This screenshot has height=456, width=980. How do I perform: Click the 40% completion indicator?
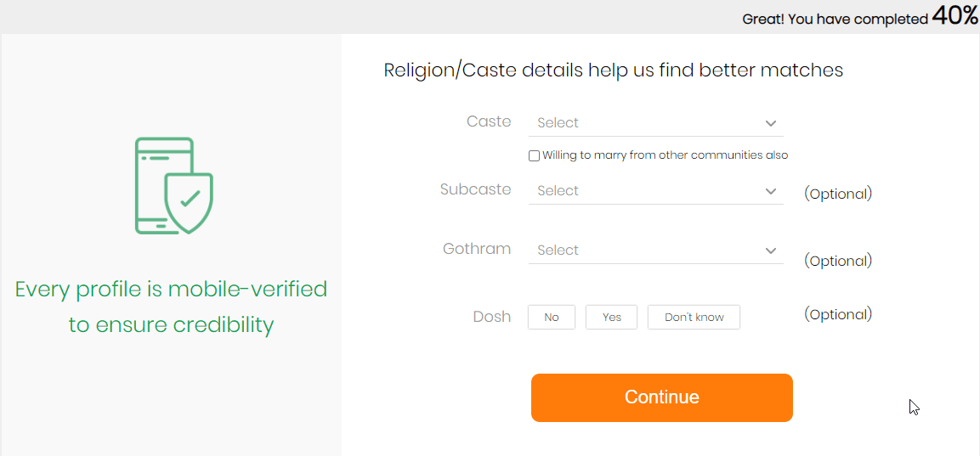(955, 15)
